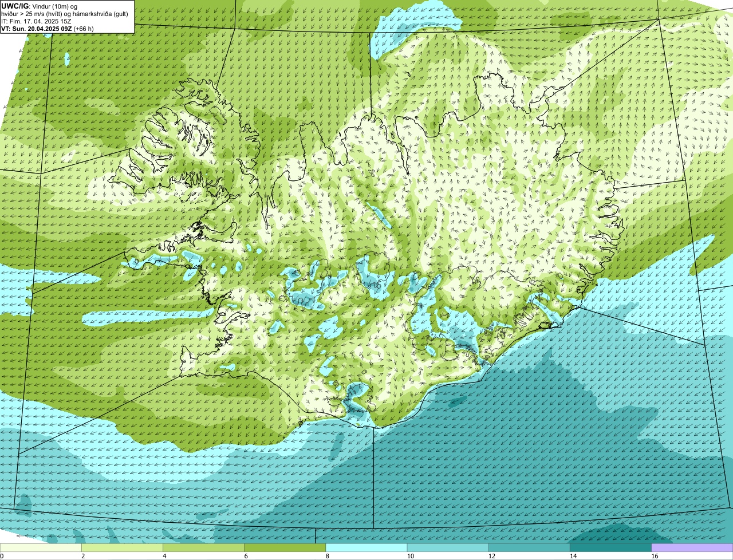Click the "16" tick label on wind scale
The height and width of the screenshot is (560, 733).
tap(655, 556)
